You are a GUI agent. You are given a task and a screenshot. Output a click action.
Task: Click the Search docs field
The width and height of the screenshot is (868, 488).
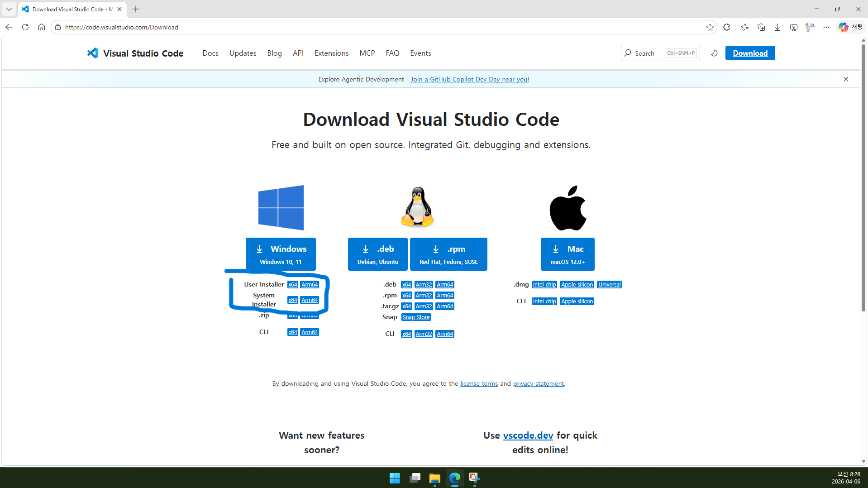(660, 53)
